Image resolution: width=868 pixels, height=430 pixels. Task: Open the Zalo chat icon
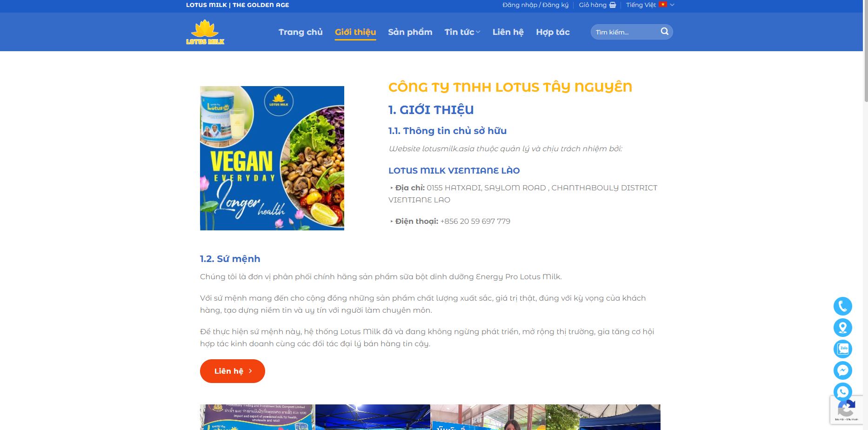click(842, 349)
